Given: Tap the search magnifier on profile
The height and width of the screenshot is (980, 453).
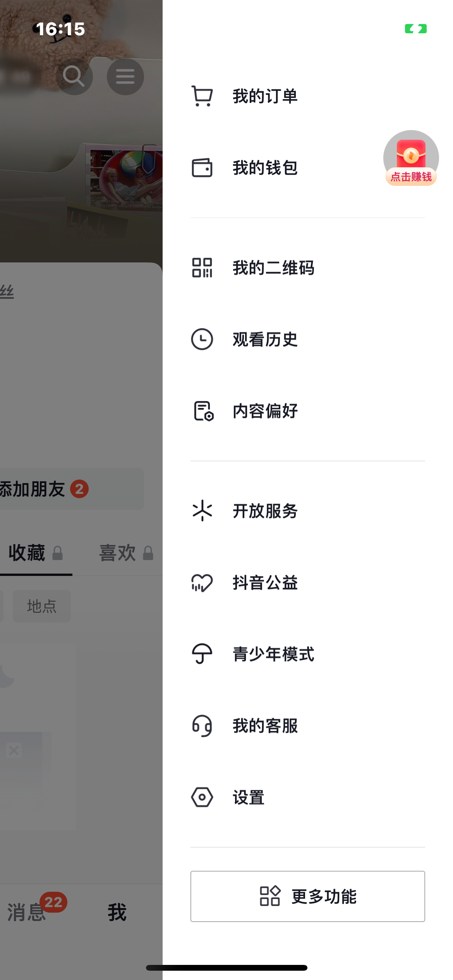Looking at the screenshot, I should click(x=74, y=77).
